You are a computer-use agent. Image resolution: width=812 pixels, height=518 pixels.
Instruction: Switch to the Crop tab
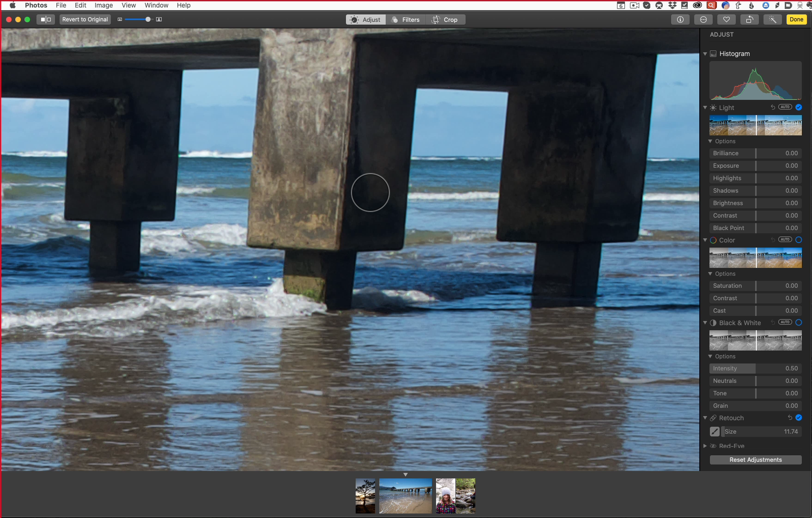click(x=446, y=19)
